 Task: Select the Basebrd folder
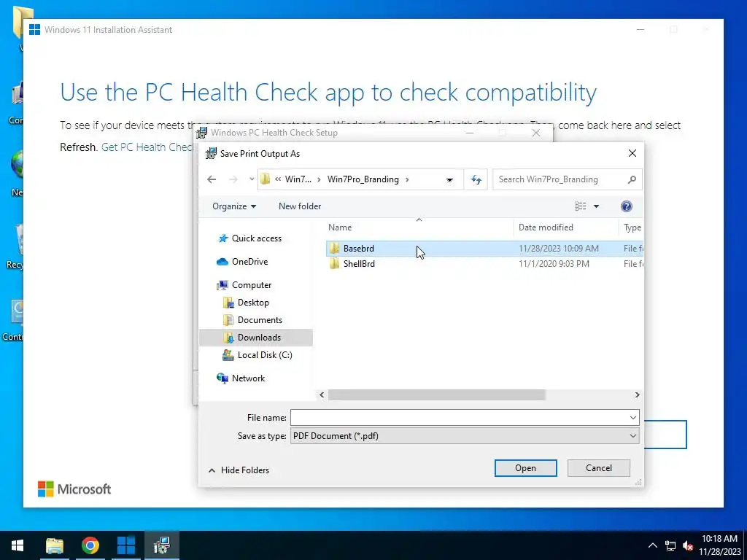[484, 249]
